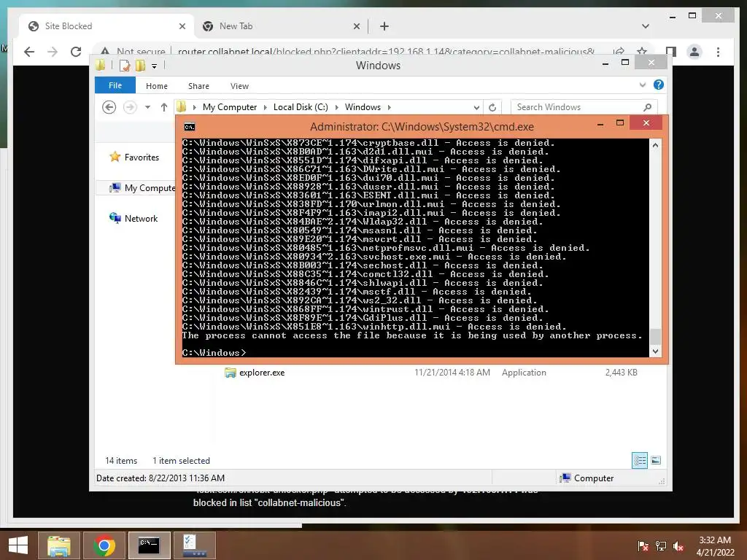This screenshot has height=560, width=747.
Task: Go back in Chrome browser
Action: coord(29,52)
